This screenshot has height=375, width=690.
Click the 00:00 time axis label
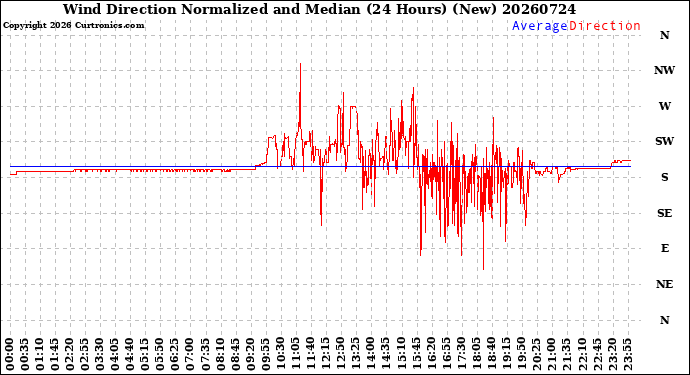[x=10, y=354]
